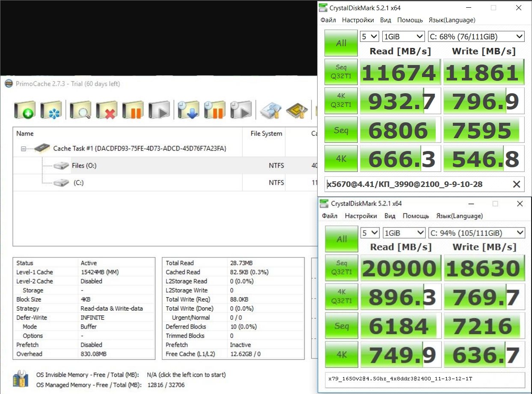This screenshot has height=394, width=532.
Task: Collapse the Cache Task #1 tree node
Action: (24, 148)
